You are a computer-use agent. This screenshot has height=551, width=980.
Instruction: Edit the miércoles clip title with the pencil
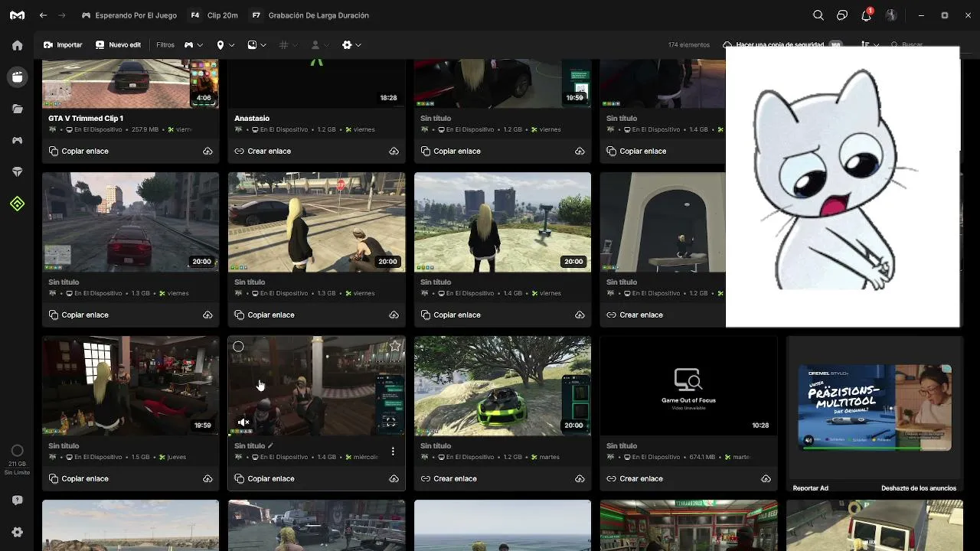pyautogui.click(x=270, y=445)
